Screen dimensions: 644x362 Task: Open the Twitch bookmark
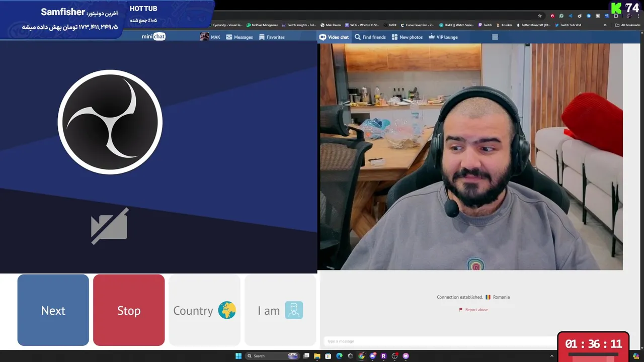pos(485,25)
